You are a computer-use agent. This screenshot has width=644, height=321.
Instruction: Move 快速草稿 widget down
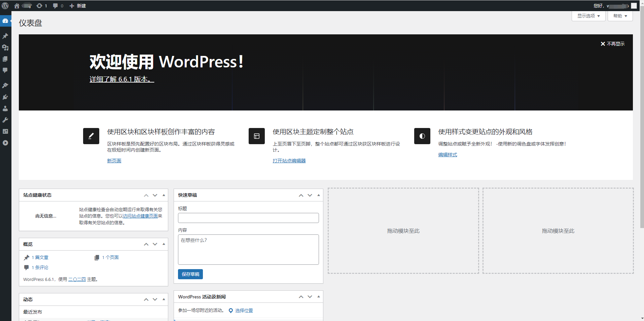[310, 195]
